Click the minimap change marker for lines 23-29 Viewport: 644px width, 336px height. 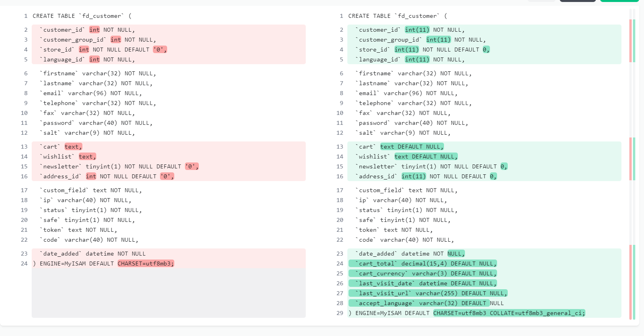pos(632,282)
